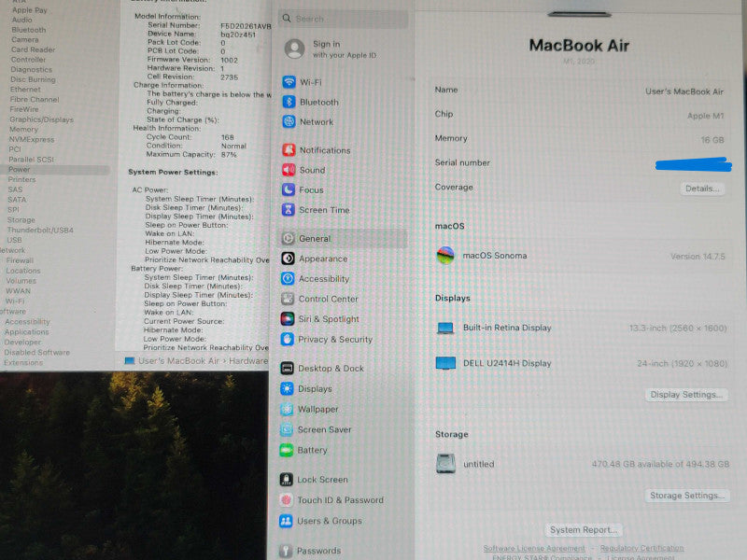Open Lock Screen settings icon

click(x=287, y=479)
